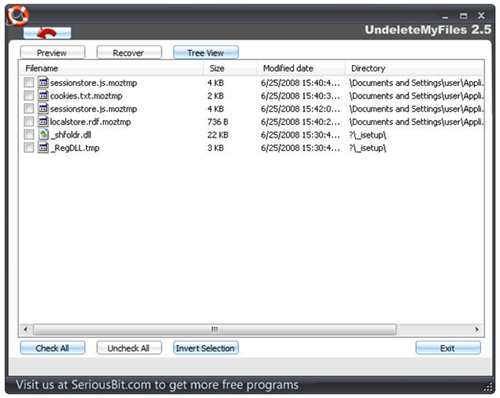Viewport: 500px width, 398px height.
Task: Select the cookies.txt.moztmp filename
Action: tap(86, 96)
